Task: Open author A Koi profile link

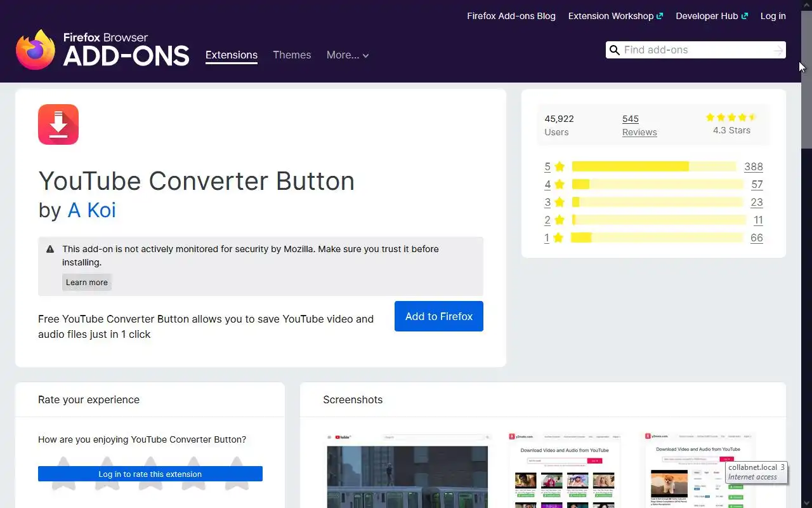Action: (x=92, y=210)
